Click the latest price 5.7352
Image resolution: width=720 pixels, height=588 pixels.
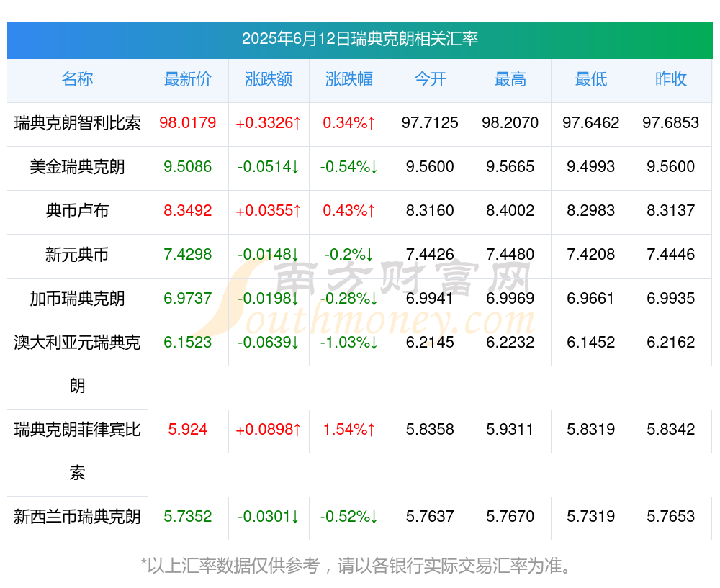(x=188, y=517)
